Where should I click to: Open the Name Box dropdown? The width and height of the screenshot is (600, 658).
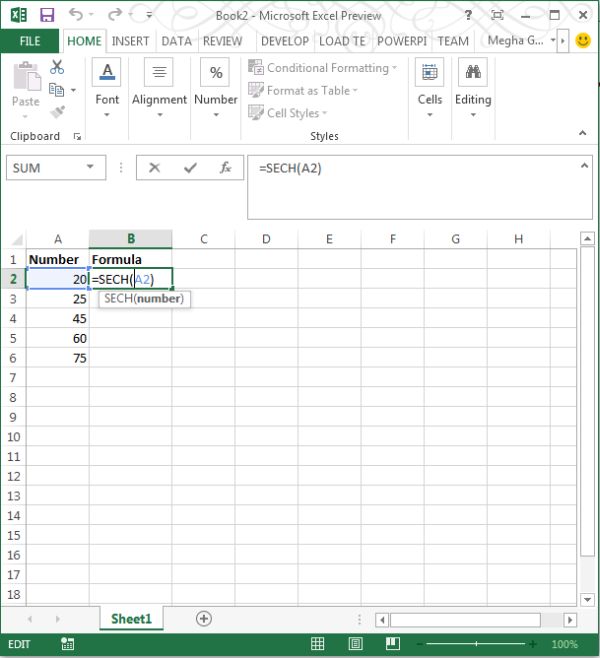[90, 167]
